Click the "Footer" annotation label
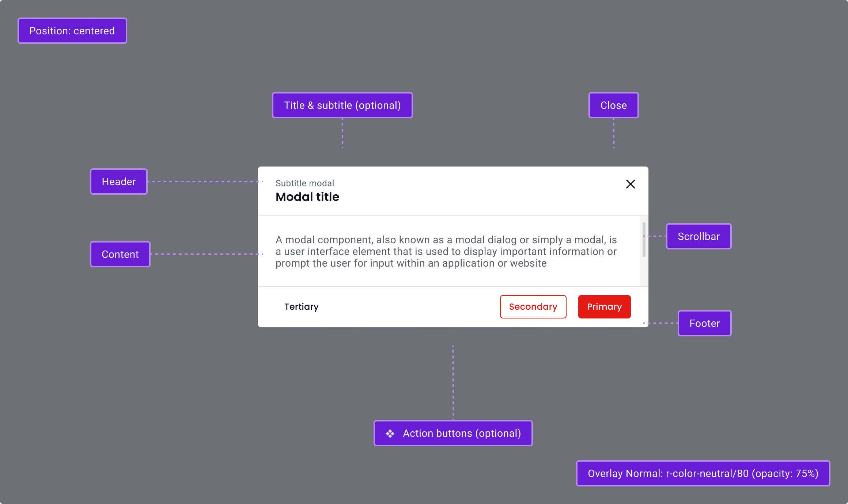 pyautogui.click(x=704, y=324)
